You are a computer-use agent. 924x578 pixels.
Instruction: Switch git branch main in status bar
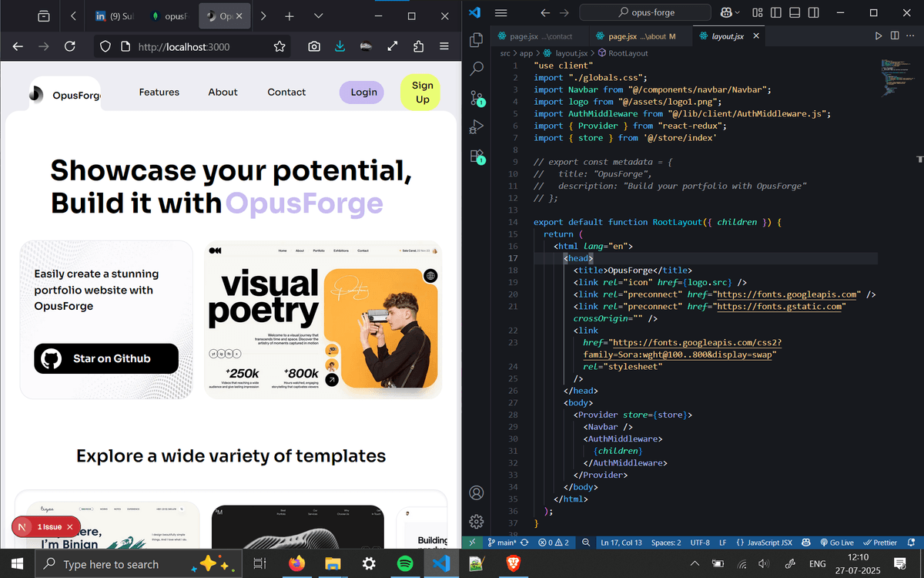[x=500, y=543]
